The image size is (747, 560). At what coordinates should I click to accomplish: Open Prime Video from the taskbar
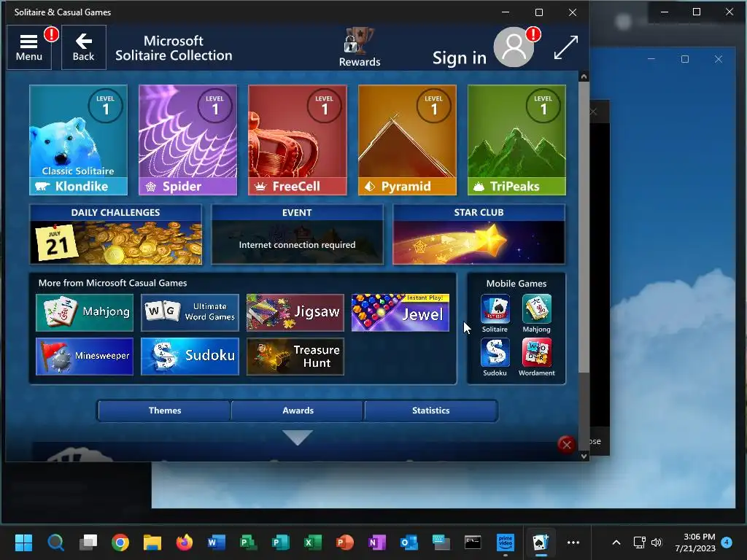506,542
